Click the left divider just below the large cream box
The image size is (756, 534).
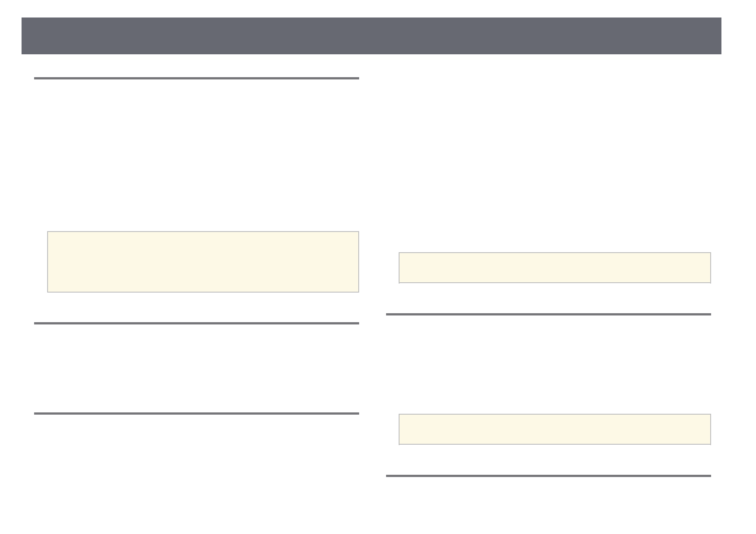point(196,323)
